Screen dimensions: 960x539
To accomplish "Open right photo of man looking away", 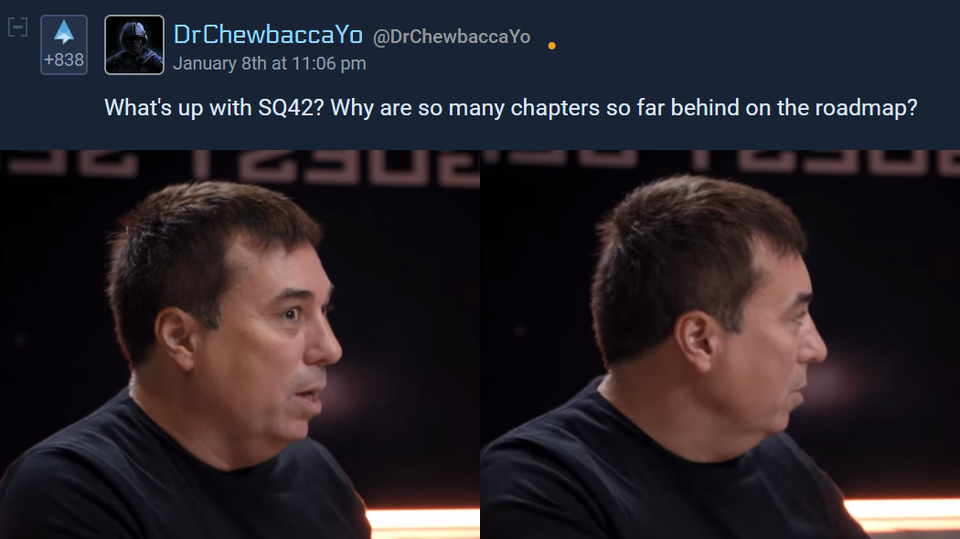I will pyautogui.click(x=720, y=344).
